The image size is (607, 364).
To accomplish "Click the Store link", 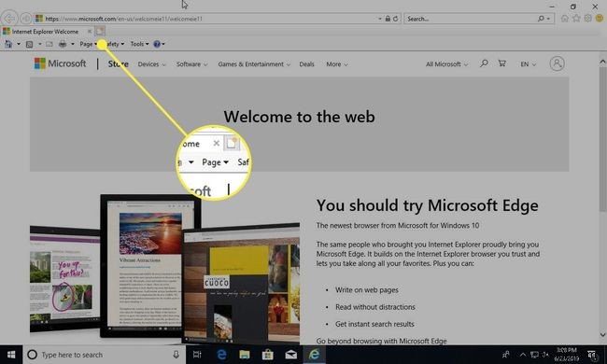I will 118,63.
